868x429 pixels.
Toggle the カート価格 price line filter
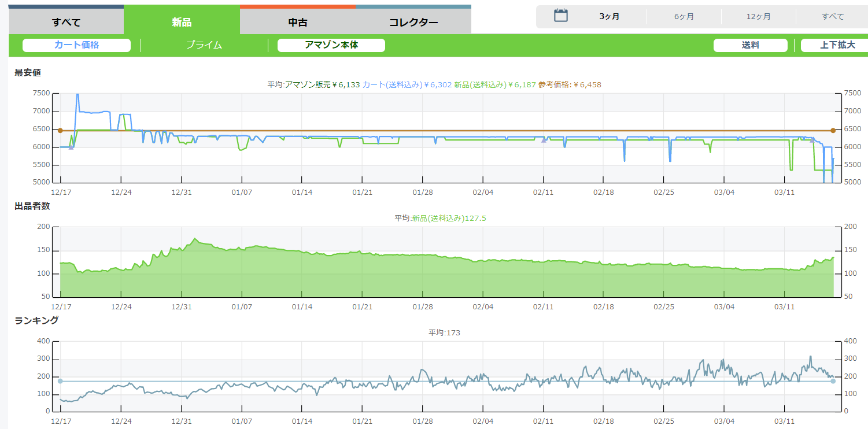[x=76, y=45]
